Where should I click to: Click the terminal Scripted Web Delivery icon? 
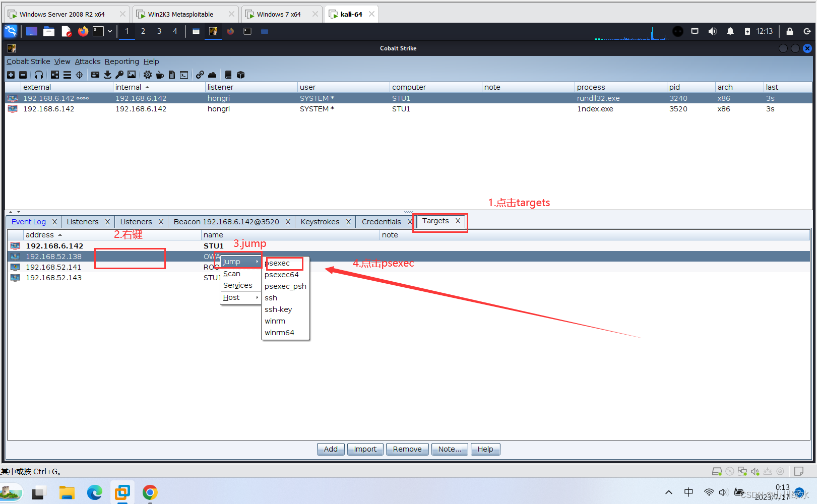click(x=184, y=75)
